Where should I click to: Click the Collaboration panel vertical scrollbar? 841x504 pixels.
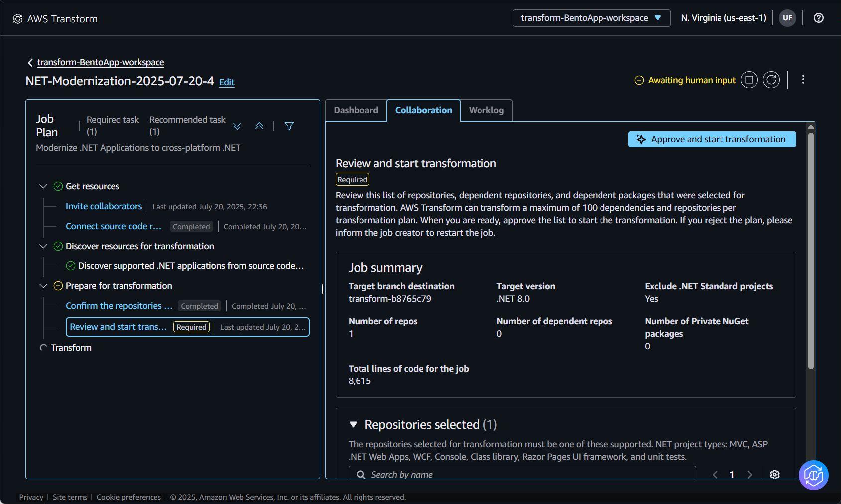811,251
